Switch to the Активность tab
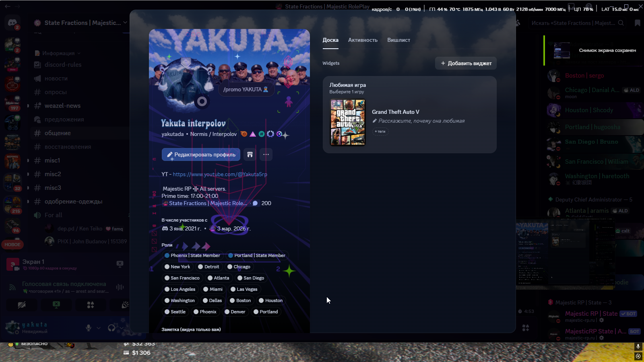The image size is (644, 362). (x=363, y=40)
